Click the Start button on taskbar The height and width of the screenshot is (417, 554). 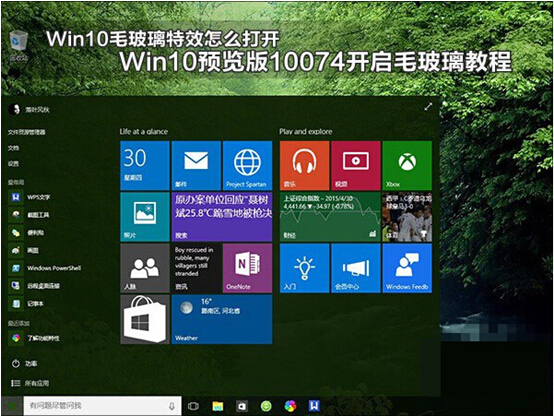12,406
